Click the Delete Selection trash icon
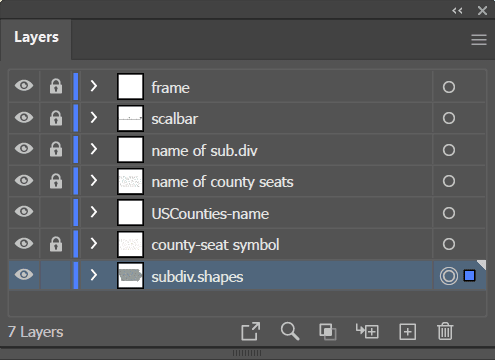The image size is (495, 360). coord(445,331)
